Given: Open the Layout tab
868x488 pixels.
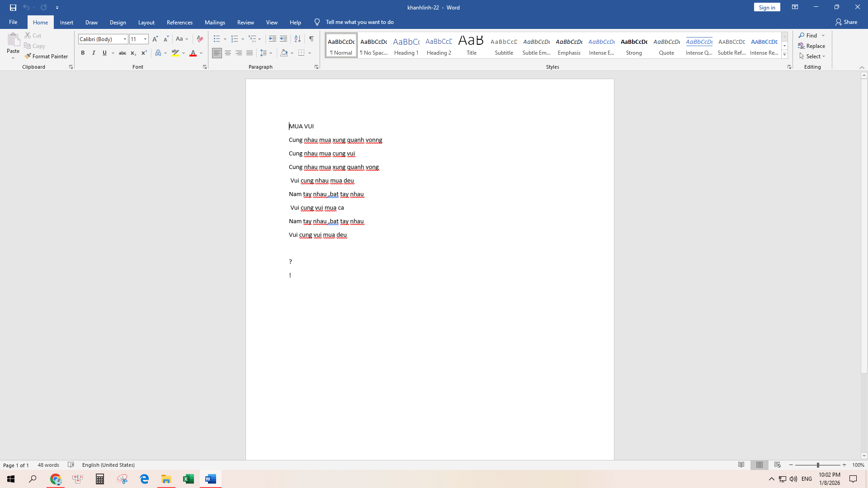Looking at the screenshot, I should (x=146, y=23).
